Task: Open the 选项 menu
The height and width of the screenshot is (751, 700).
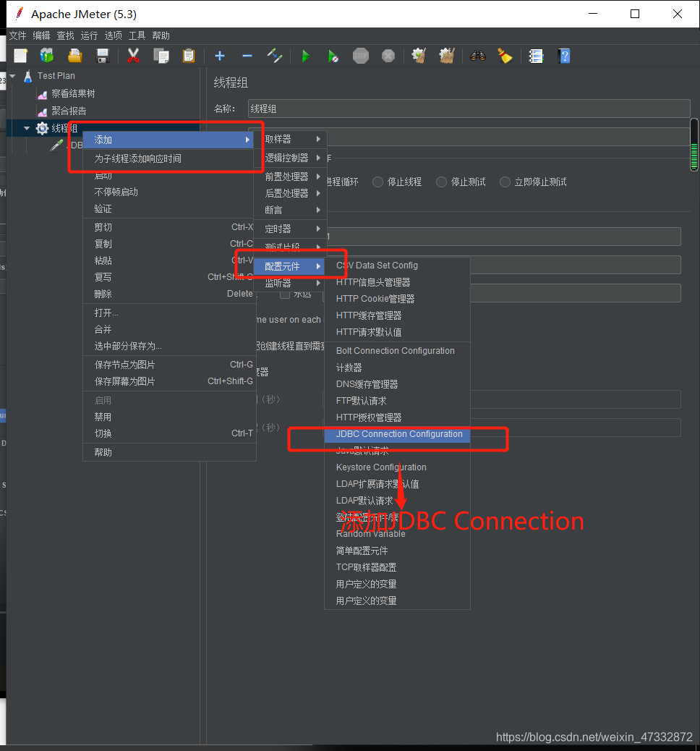Action: (x=113, y=35)
